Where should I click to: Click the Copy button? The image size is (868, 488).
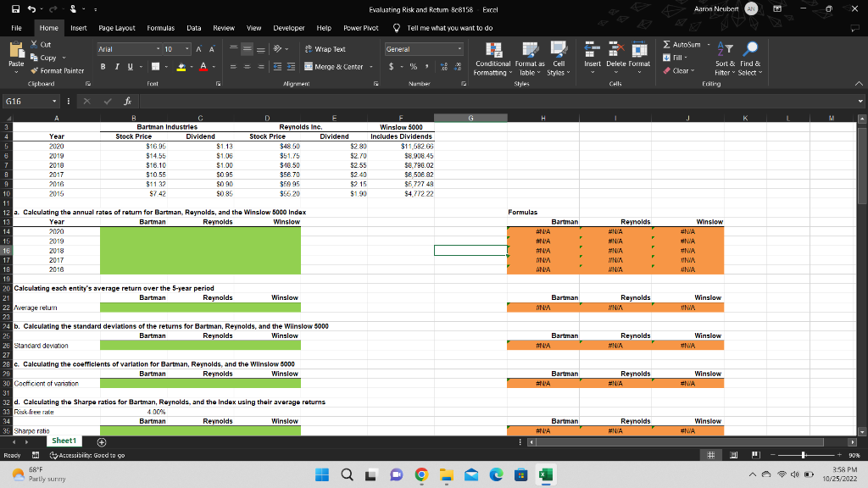tap(44, 58)
